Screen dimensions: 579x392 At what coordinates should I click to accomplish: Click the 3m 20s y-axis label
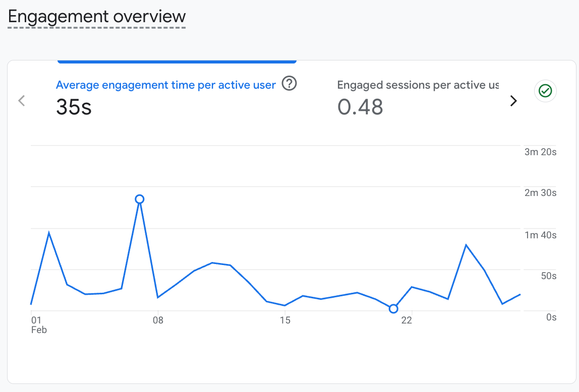click(540, 152)
